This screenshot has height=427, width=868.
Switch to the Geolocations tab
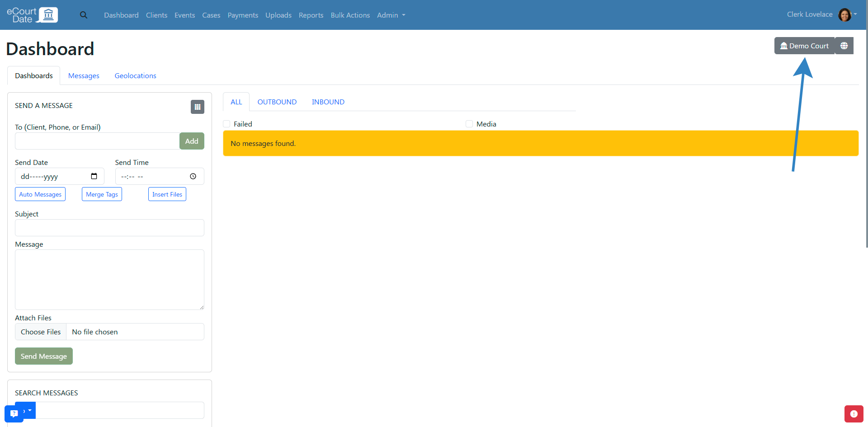(x=135, y=75)
